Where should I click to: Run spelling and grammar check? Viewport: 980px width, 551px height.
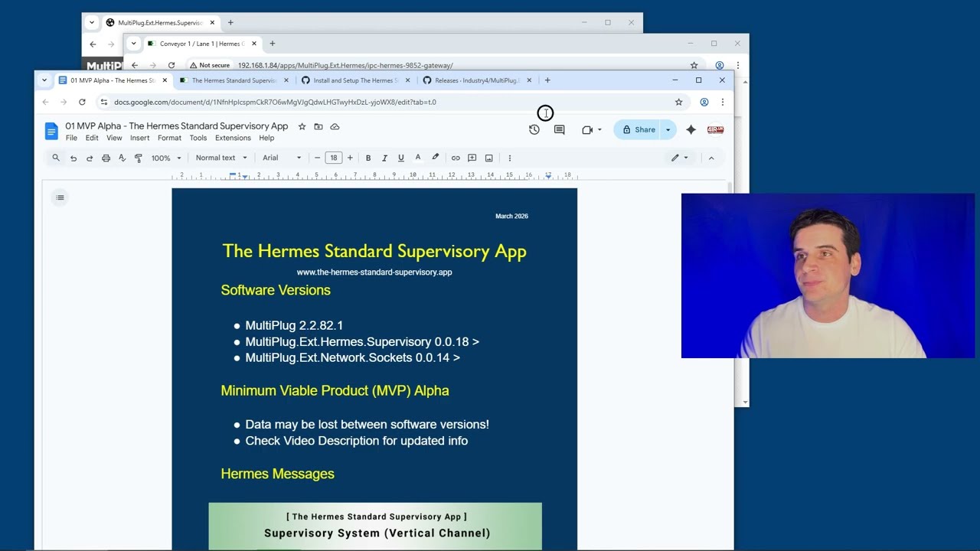[x=122, y=158]
